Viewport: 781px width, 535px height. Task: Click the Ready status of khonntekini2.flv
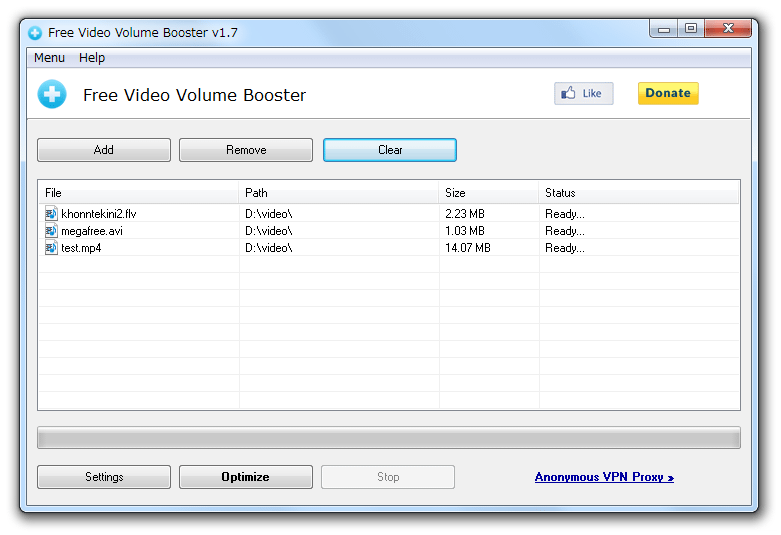tap(565, 214)
